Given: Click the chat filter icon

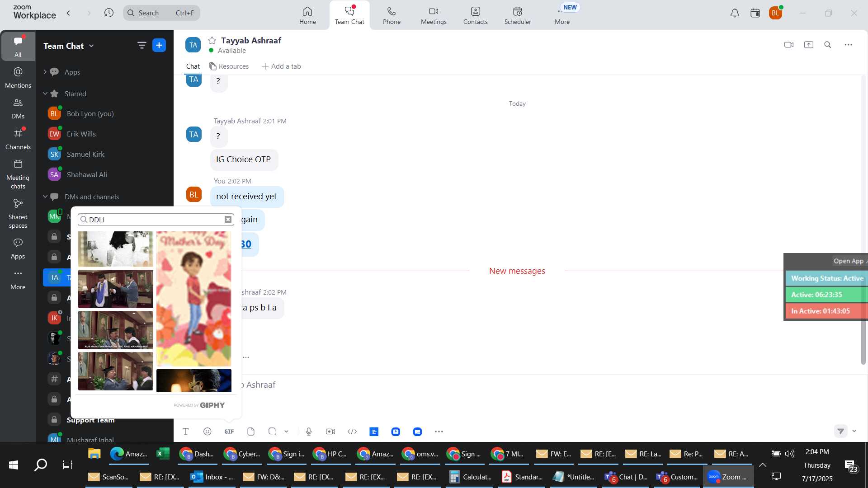Looking at the screenshot, I should point(142,45).
